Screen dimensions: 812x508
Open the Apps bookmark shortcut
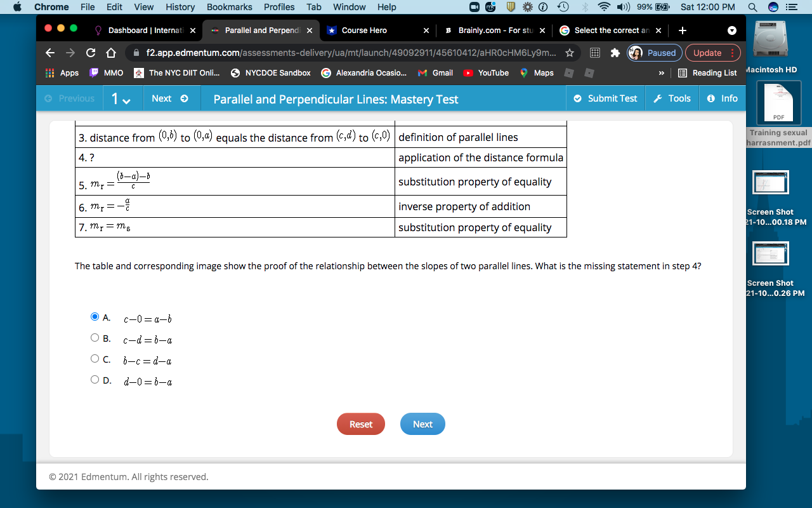62,73
